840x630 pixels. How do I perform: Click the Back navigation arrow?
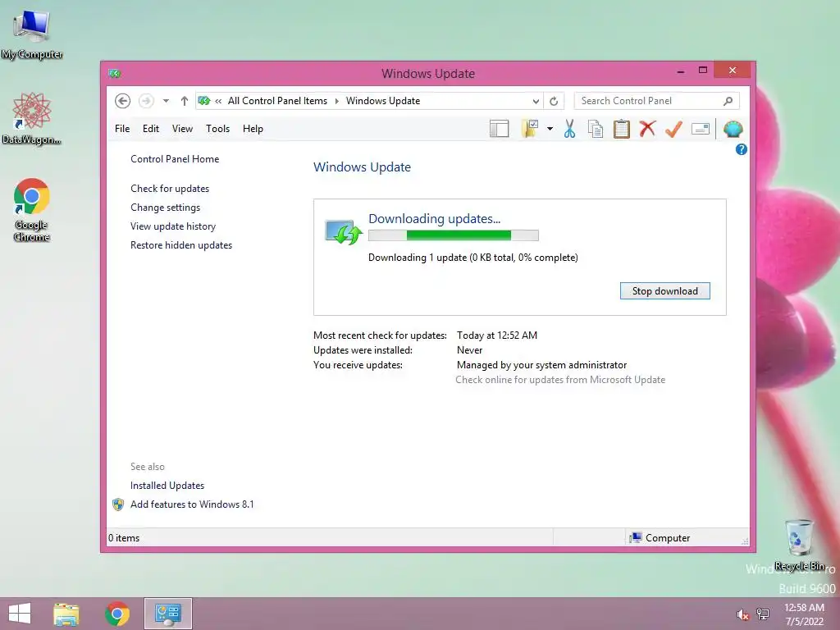122,101
